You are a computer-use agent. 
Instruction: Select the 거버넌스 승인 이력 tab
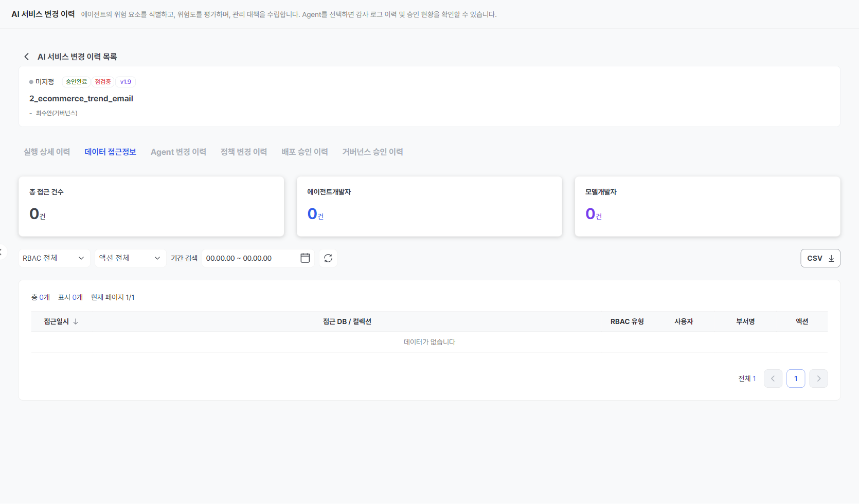coord(373,152)
